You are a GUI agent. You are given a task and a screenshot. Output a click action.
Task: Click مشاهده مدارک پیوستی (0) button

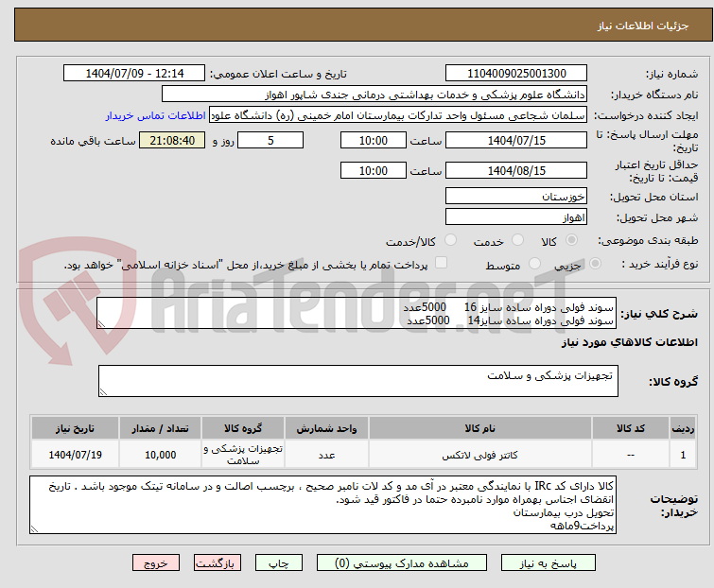tap(402, 563)
